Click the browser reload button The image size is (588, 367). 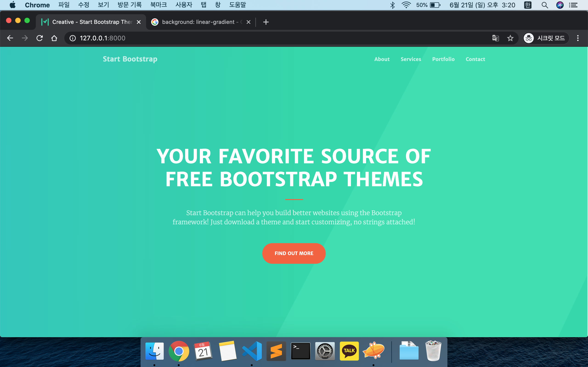tap(39, 38)
